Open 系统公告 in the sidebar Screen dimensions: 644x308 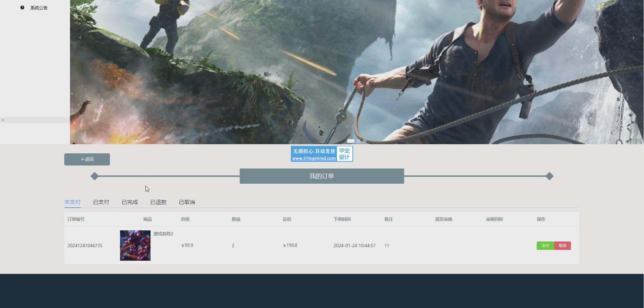coord(39,8)
